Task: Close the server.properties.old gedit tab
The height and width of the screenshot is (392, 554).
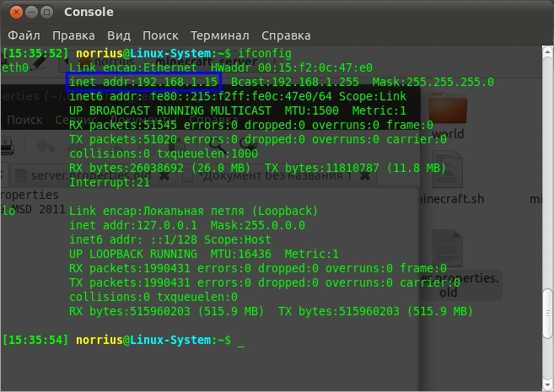Action: 164,175
